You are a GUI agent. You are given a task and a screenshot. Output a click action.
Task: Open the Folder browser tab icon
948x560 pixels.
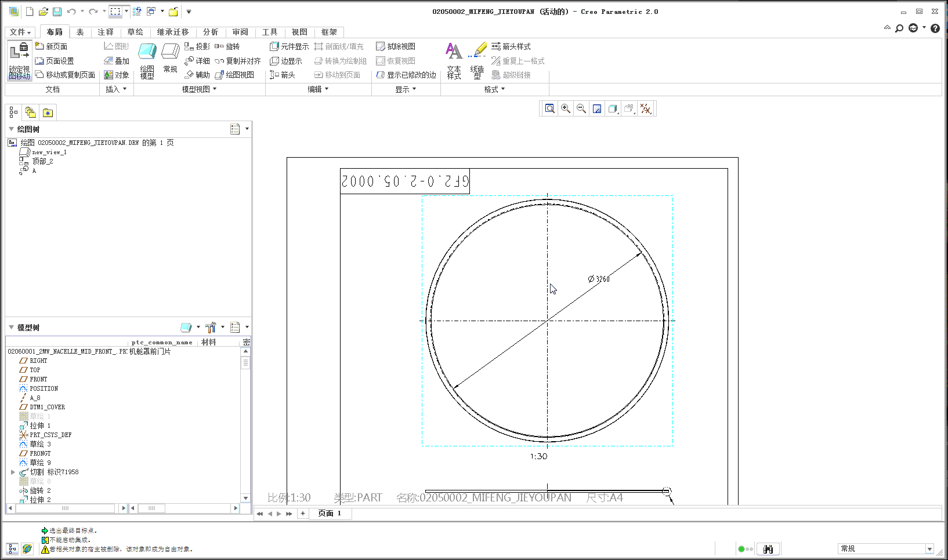(30, 112)
